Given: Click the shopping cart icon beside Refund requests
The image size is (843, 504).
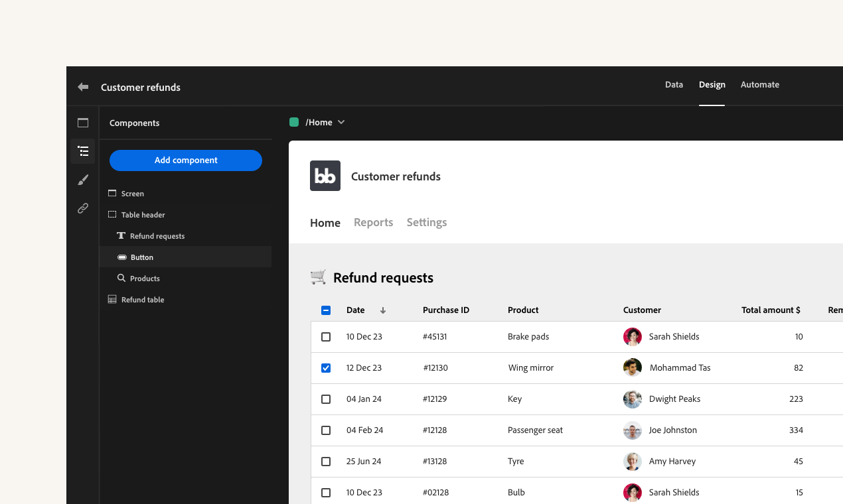Looking at the screenshot, I should pos(319,277).
